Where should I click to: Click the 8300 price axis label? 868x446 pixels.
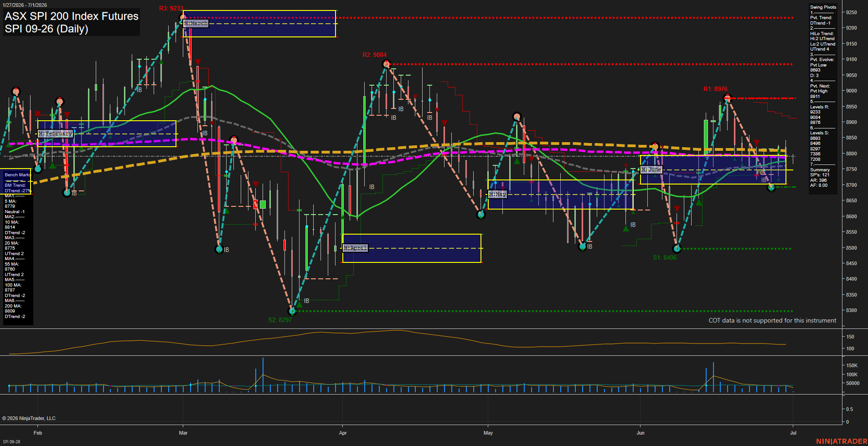(852, 311)
